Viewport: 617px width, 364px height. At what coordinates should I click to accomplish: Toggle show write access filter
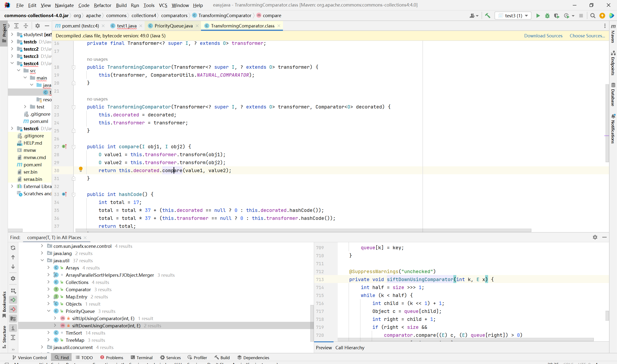tap(13, 309)
